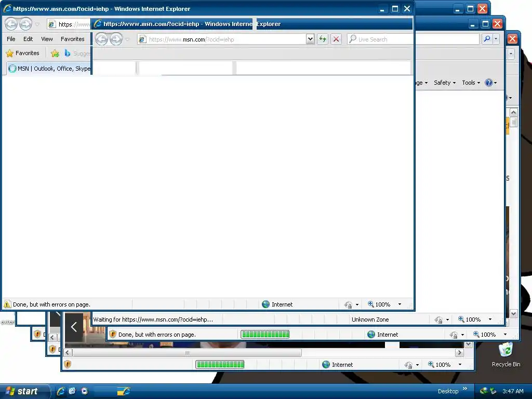Image resolution: width=532 pixels, height=399 pixels.
Task: Click Forward arrow in second overlapping IE window
Action: tap(116, 39)
